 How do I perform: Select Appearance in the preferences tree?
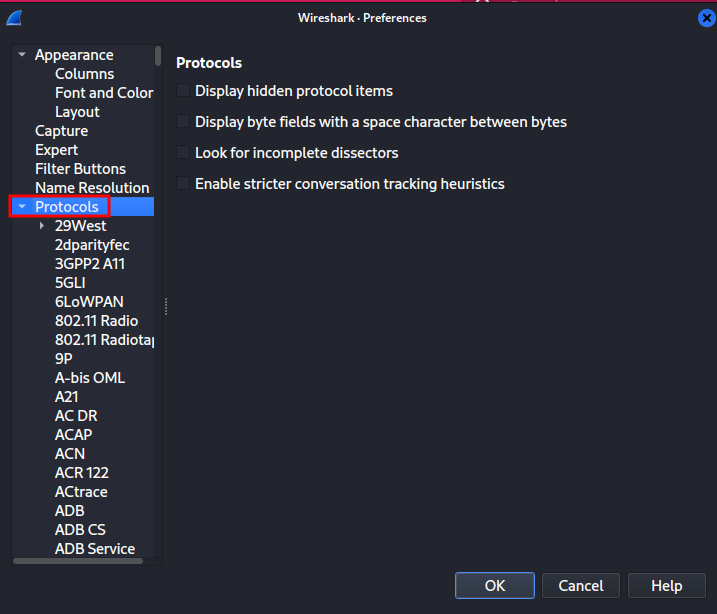tap(74, 55)
